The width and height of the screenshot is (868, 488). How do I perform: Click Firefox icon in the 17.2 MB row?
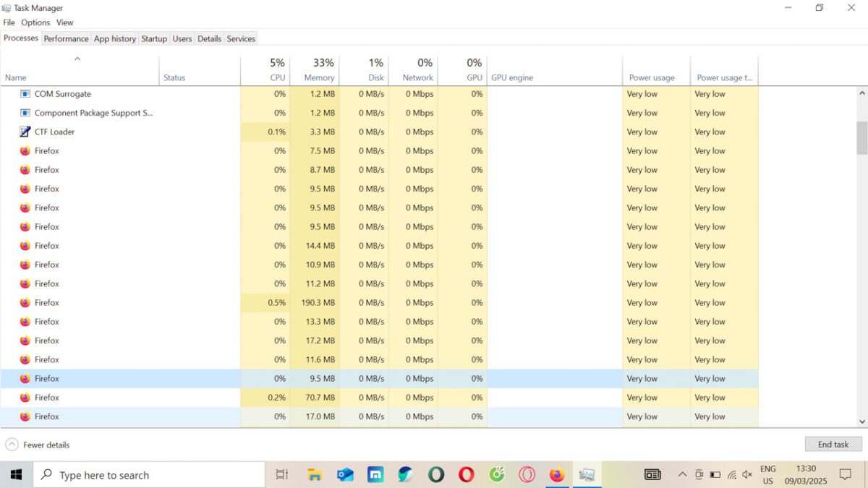25,341
